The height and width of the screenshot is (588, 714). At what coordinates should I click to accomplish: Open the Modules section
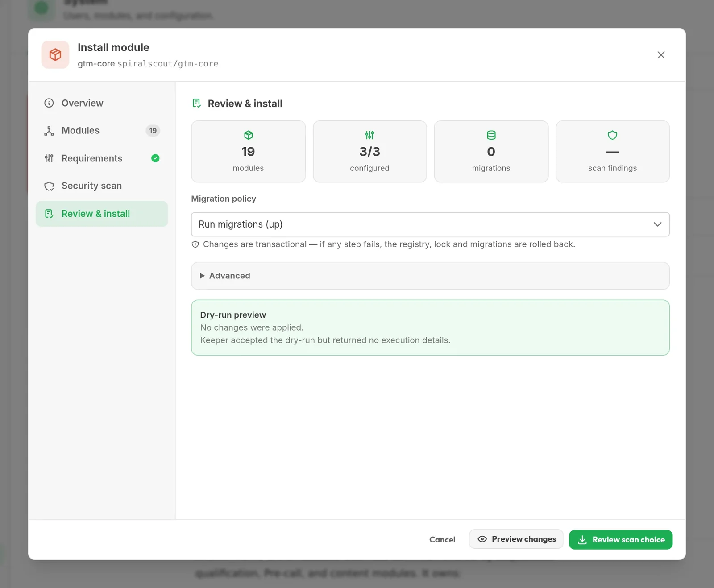coord(102,131)
